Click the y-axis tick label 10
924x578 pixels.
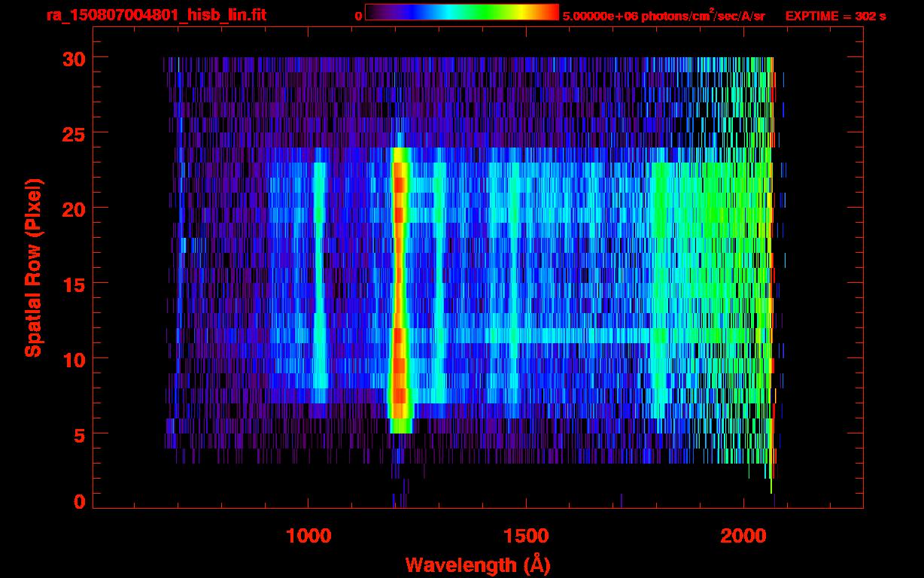[72, 359]
